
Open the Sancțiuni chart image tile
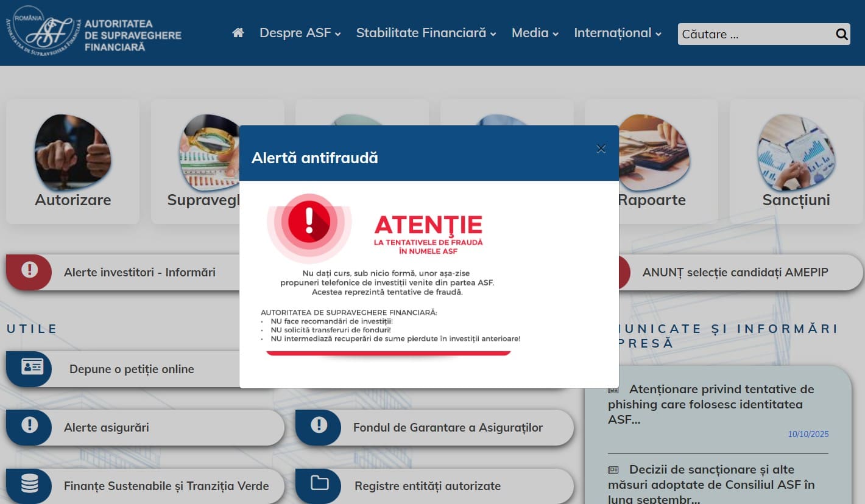[x=796, y=152]
